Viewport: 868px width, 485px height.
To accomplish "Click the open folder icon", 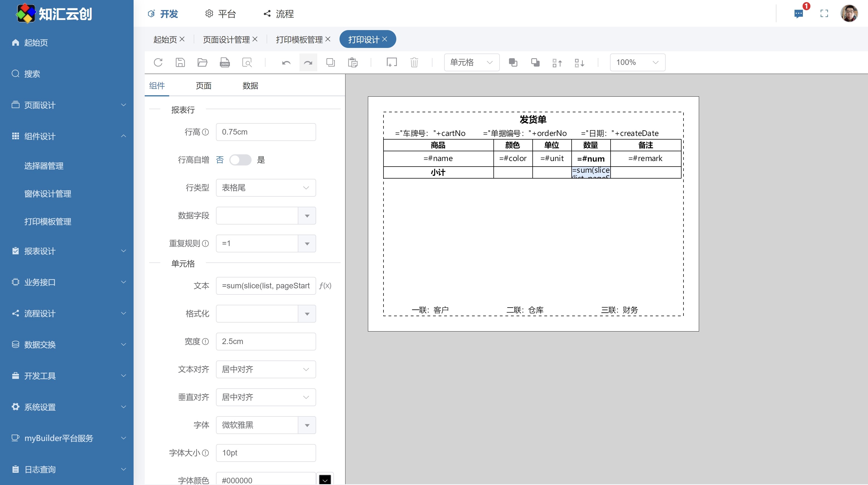I will pos(202,62).
